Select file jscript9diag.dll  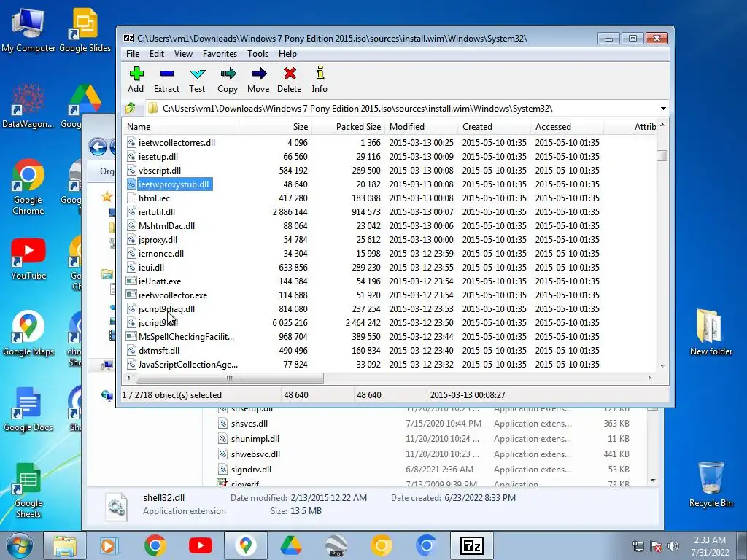[x=166, y=308]
